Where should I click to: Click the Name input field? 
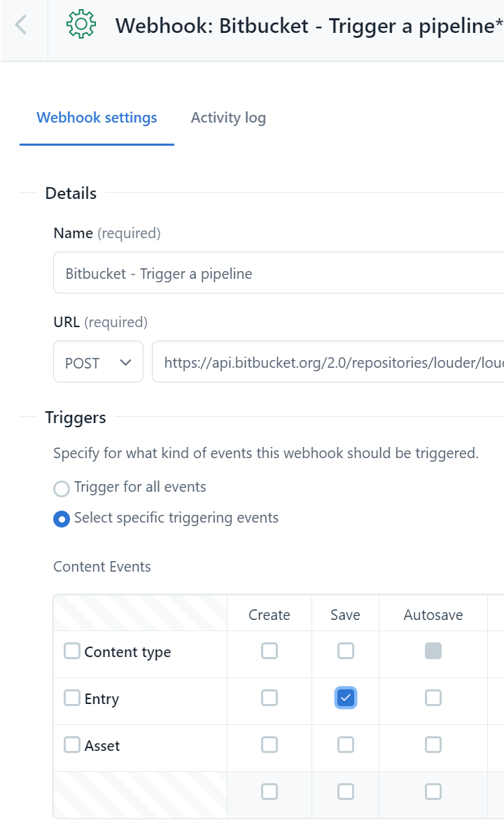[280, 273]
